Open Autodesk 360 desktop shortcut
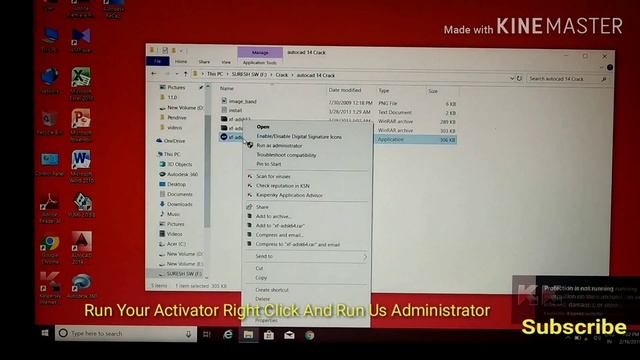This screenshot has width=640, height=360. [82, 287]
